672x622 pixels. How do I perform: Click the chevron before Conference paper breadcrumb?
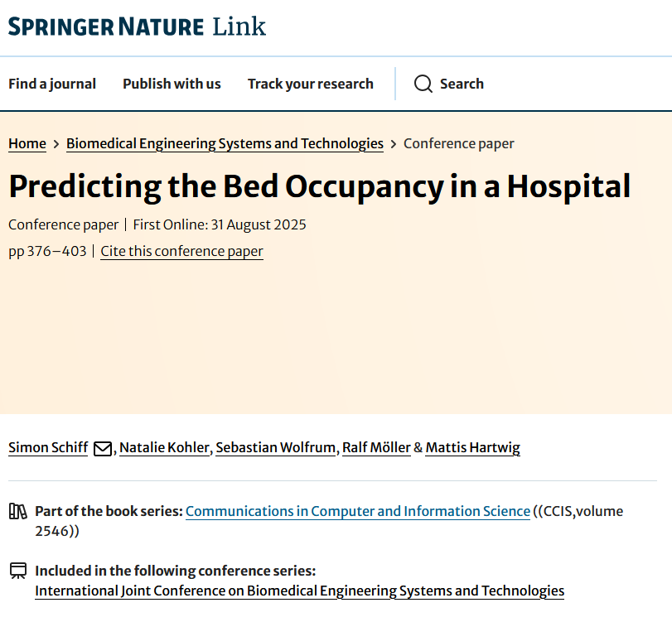394,144
